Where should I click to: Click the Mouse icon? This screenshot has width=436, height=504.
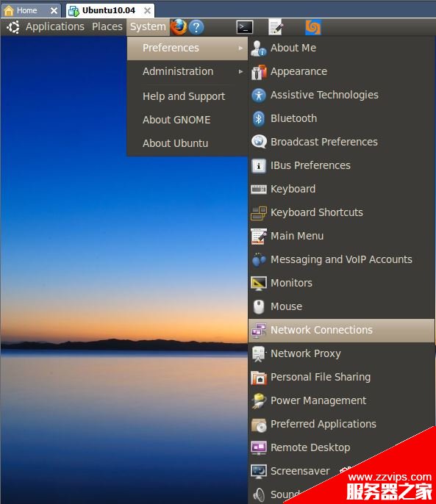[x=259, y=306]
